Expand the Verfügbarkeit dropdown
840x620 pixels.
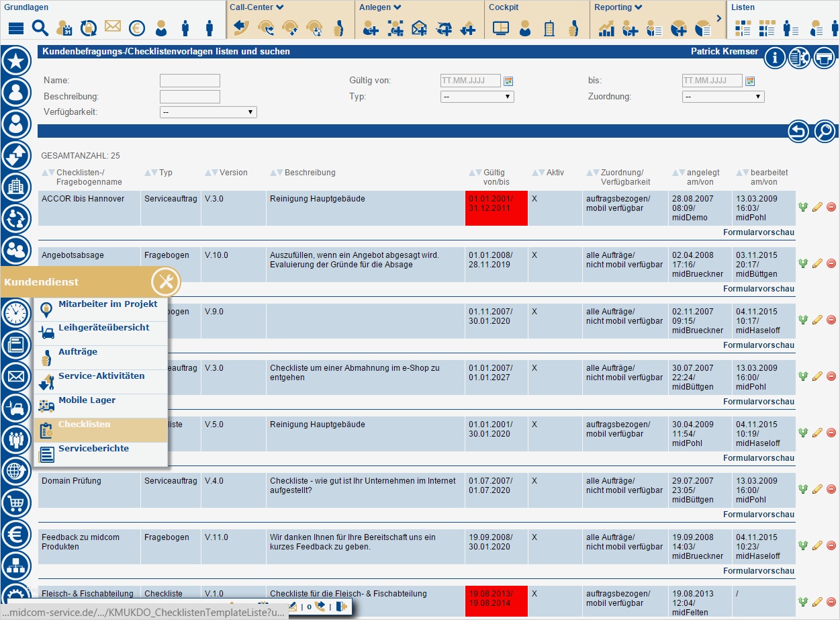(207, 112)
